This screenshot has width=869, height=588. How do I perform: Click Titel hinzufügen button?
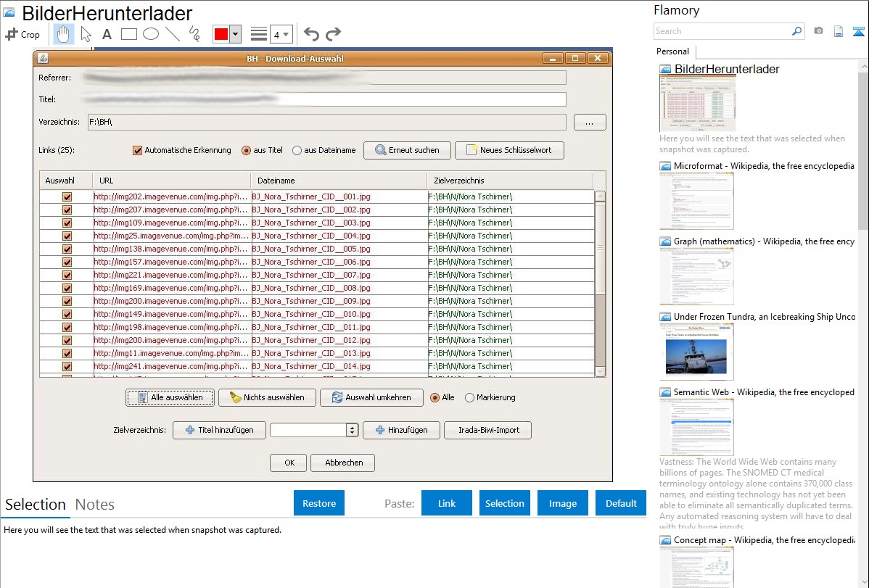tap(220, 430)
